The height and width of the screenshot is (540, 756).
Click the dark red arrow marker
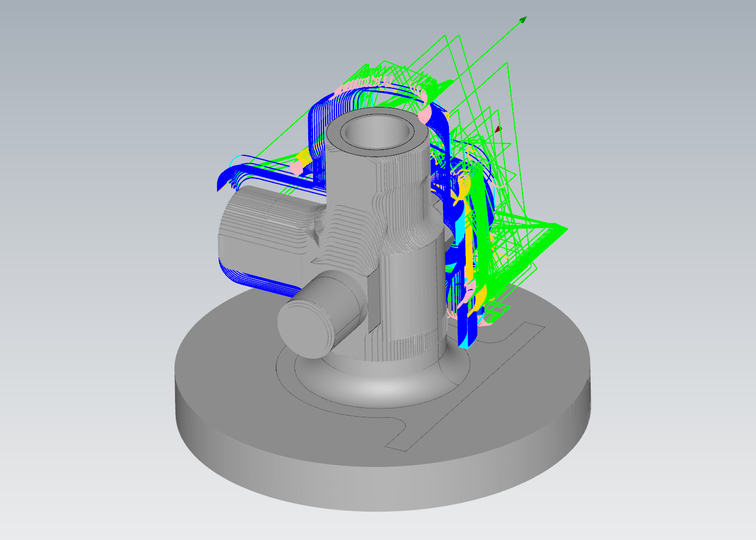(x=497, y=130)
